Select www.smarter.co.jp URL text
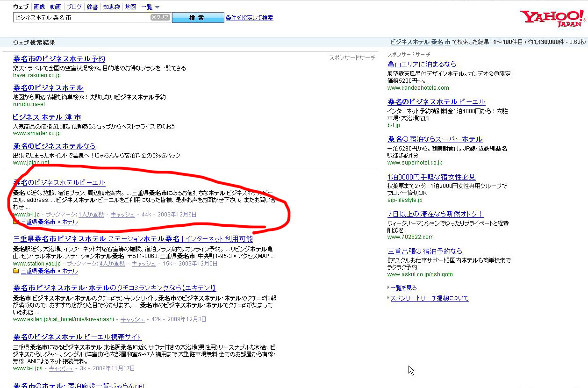Screen dimensions: 588x388 coord(37,133)
